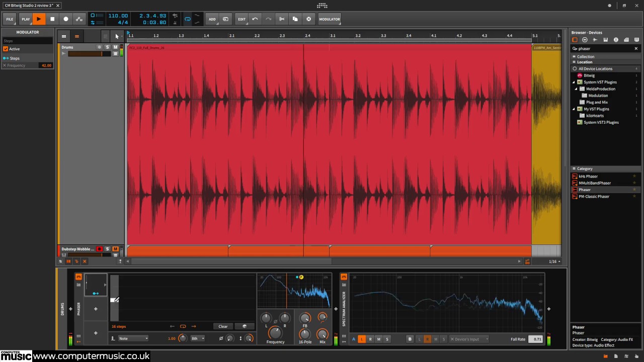Click the 4/4 time signature field

point(123,23)
